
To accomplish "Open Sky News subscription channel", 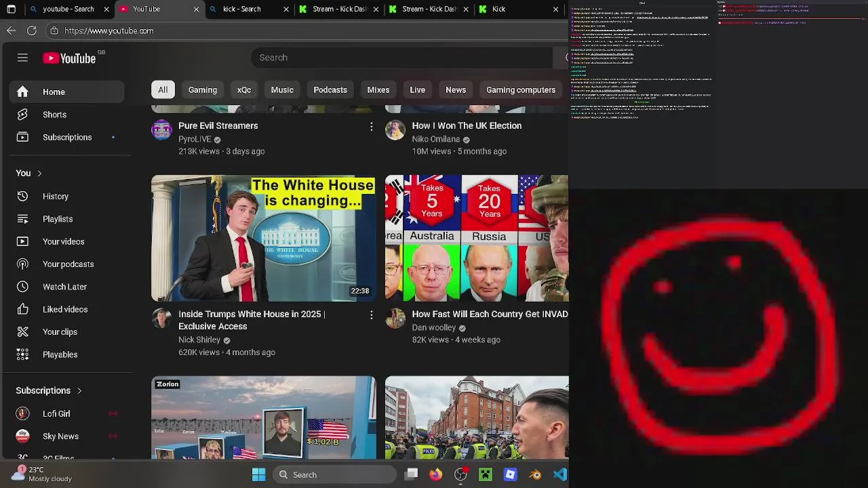I will (66, 436).
